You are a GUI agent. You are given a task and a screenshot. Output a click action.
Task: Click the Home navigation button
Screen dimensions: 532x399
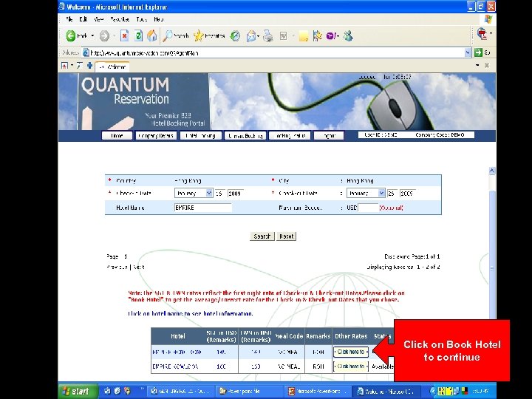click(117, 136)
